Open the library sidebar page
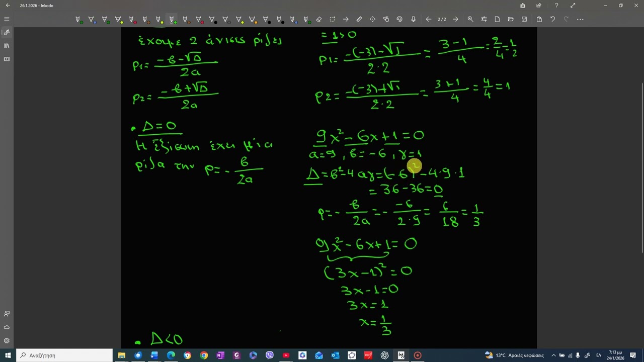Viewport: 644px width, 362px height. tap(7, 46)
